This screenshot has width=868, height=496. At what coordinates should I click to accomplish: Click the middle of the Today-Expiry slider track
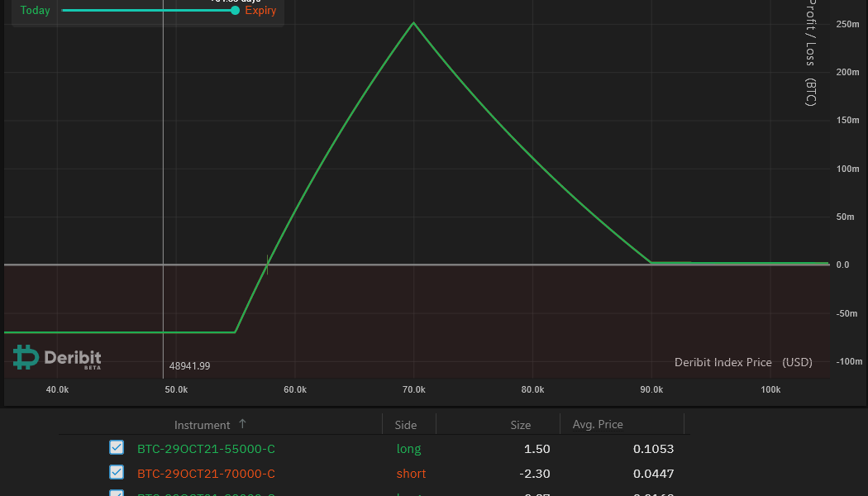149,11
